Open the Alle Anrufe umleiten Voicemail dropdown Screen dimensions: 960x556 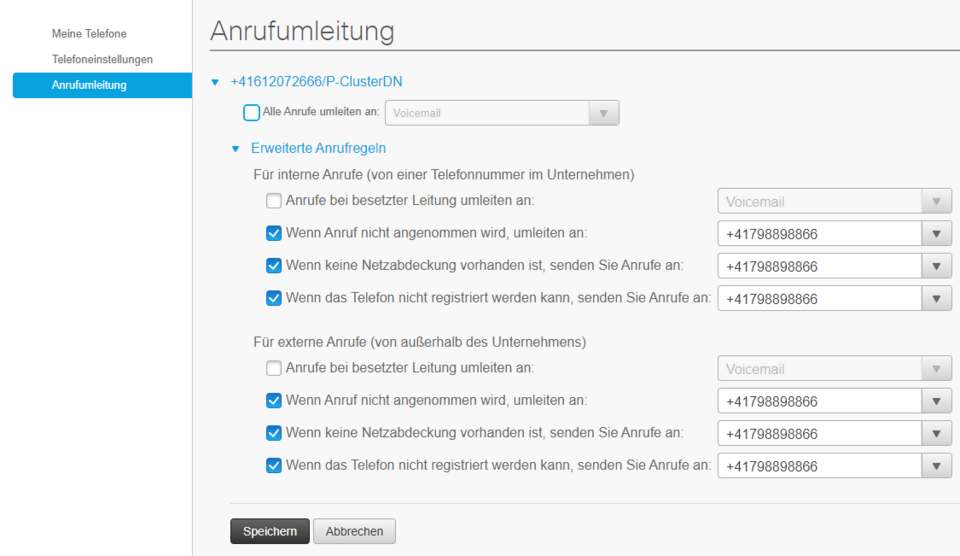[x=603, y=113]
